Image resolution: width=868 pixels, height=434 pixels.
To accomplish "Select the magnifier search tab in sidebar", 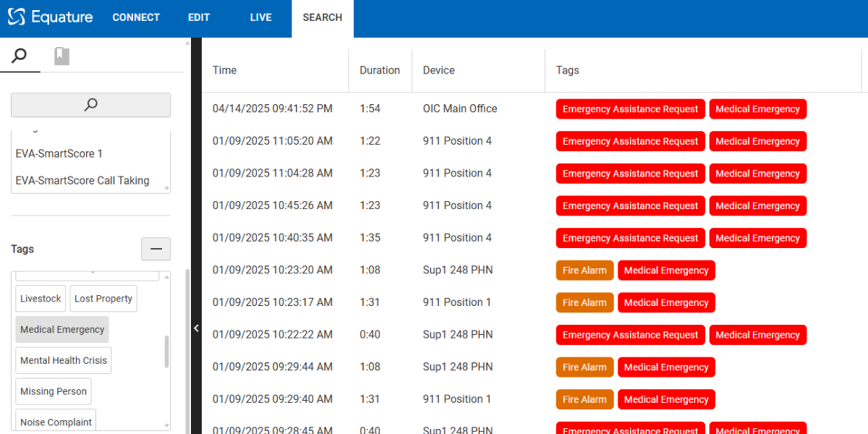I will click(x=20, y=56).
